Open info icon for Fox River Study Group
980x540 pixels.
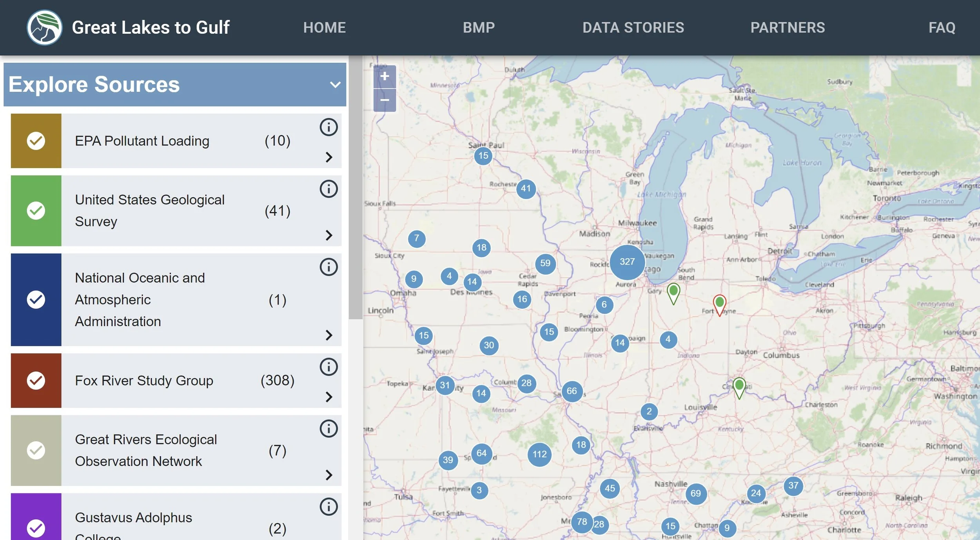click(x=328, y=367)
